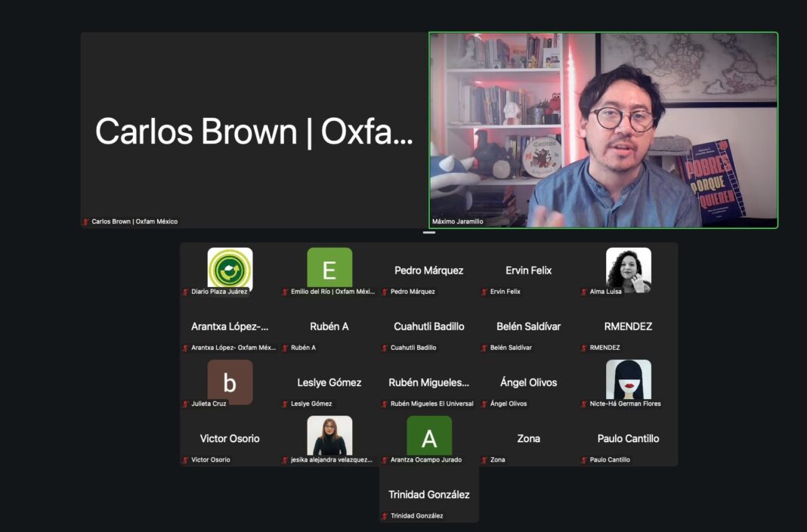This screenshot has height=532, width=807.
Task: Click the Diario Plaza Juárez green logo avatar
Action: pos(230,268)
